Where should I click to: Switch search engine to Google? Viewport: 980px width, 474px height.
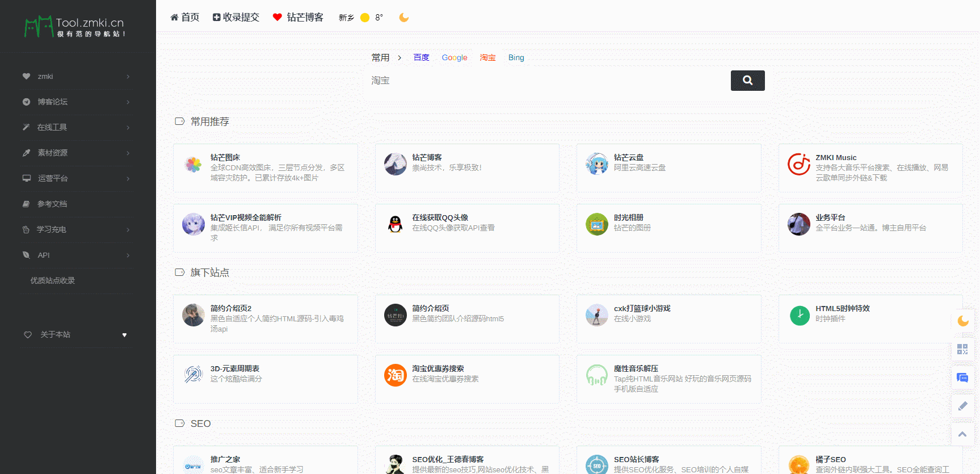tap(455, 58)
